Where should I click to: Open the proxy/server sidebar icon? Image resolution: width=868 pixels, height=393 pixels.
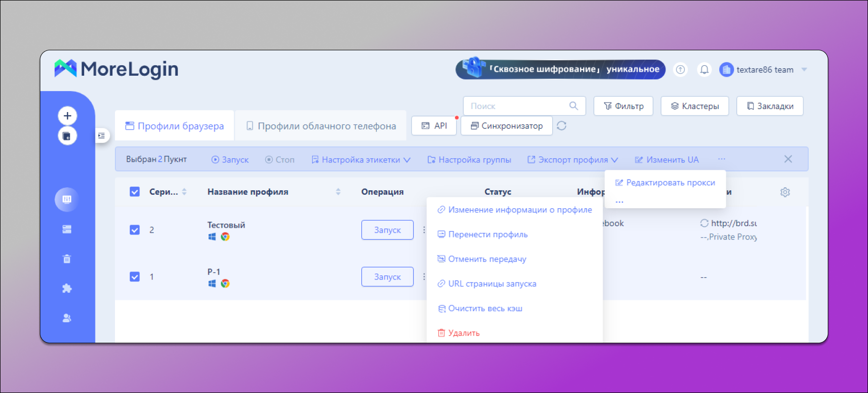pyautogui.click(x=67, y=229)
